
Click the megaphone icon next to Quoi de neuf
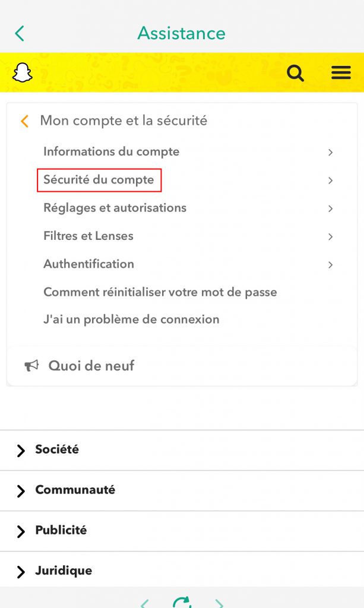point(31,366)
